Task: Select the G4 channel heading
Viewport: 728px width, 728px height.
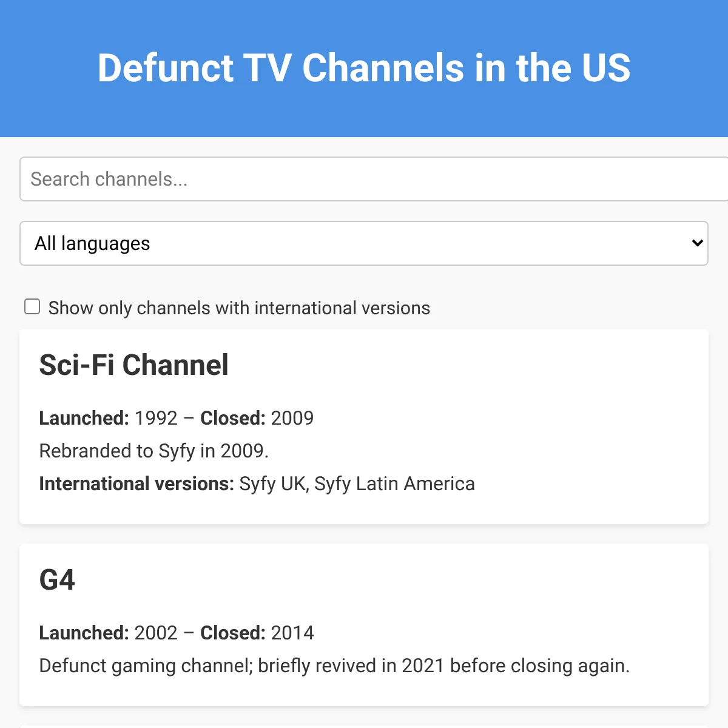Action: [x=57, y=580]
